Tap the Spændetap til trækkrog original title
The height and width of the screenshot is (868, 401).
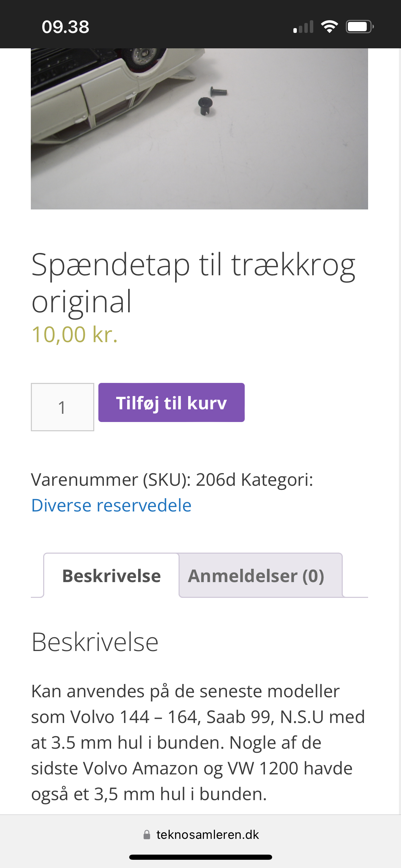point(193,283)
